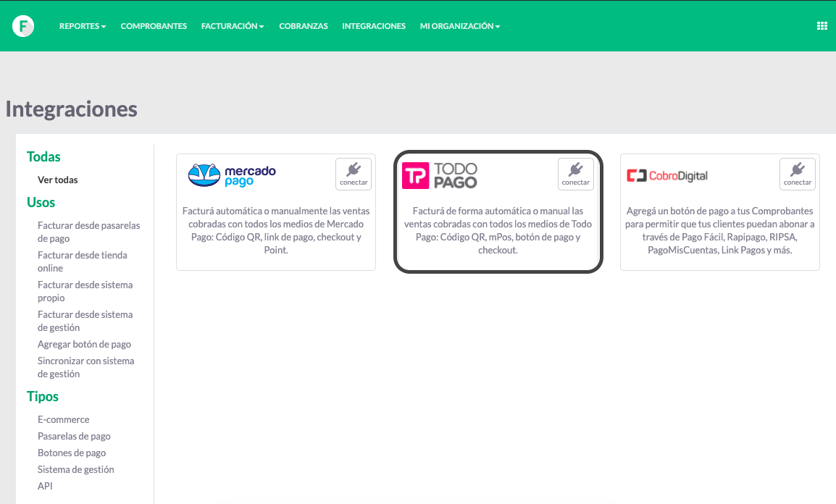
Task: Open the Cobranzas menu item
Action: point(304,26)
